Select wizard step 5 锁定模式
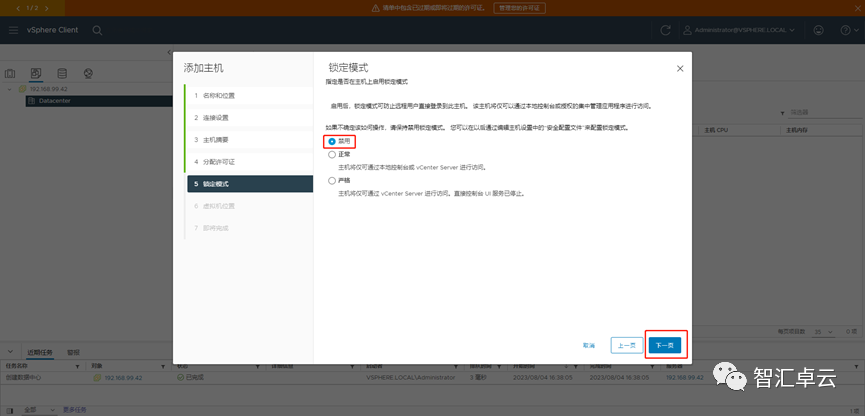Image resolution: width=865 pixels, height=416 pixels. (x=250, y=184)
